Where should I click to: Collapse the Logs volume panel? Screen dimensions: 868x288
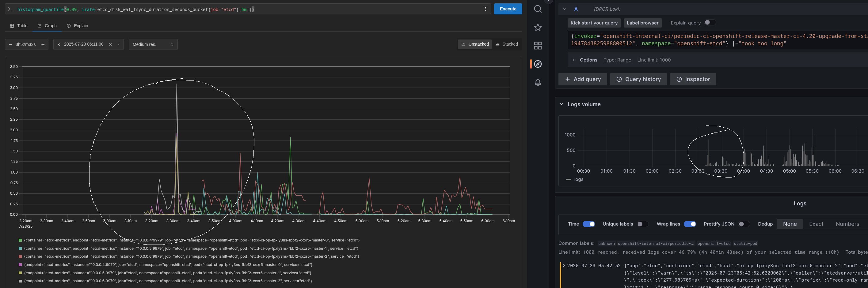click(x=562, y=104)
